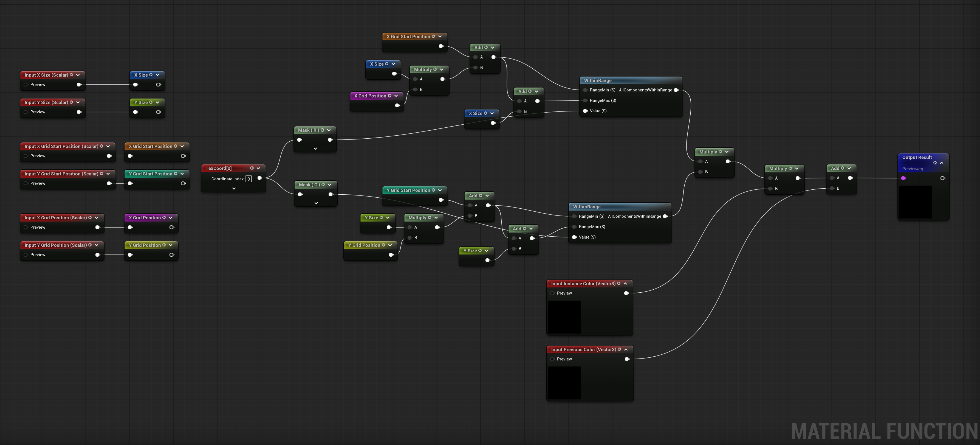Expand Mask ( G ) node using bottom arrow
This screenshot has width=980, height=445.
(316, 203)
